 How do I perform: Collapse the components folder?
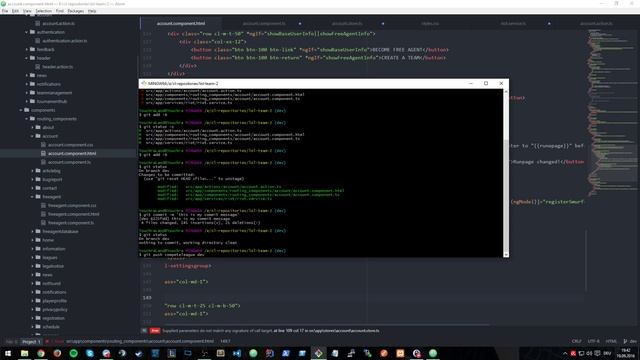[x=21, y=110]
